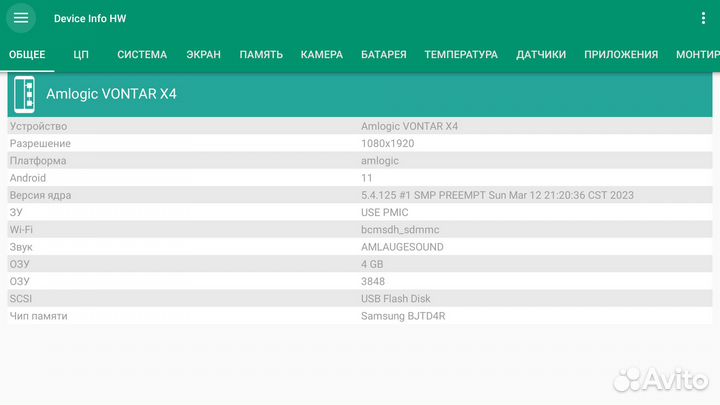The image size is (720, 405).
Task: Select the Android version value 11
Action: (366, 178)
